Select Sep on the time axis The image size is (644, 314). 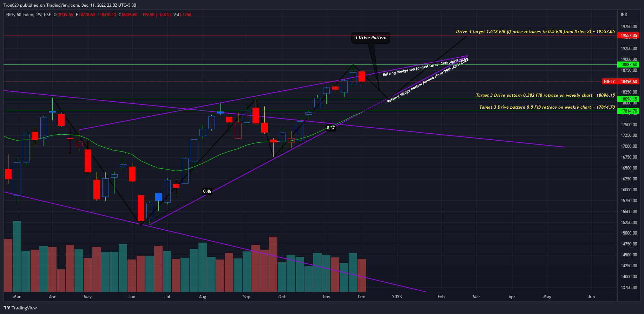click(x=247, y=297)
